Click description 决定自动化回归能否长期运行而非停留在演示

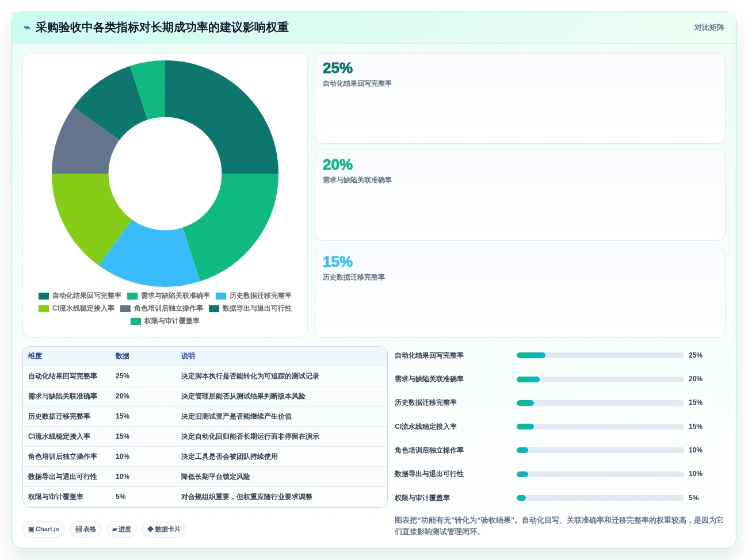250,436
